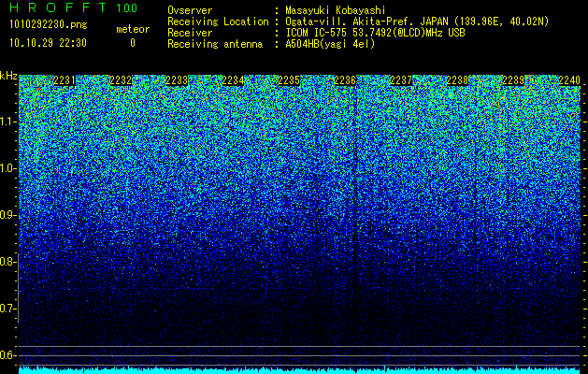Click the Receiver label
588x374 pixels.
point(190,33)
